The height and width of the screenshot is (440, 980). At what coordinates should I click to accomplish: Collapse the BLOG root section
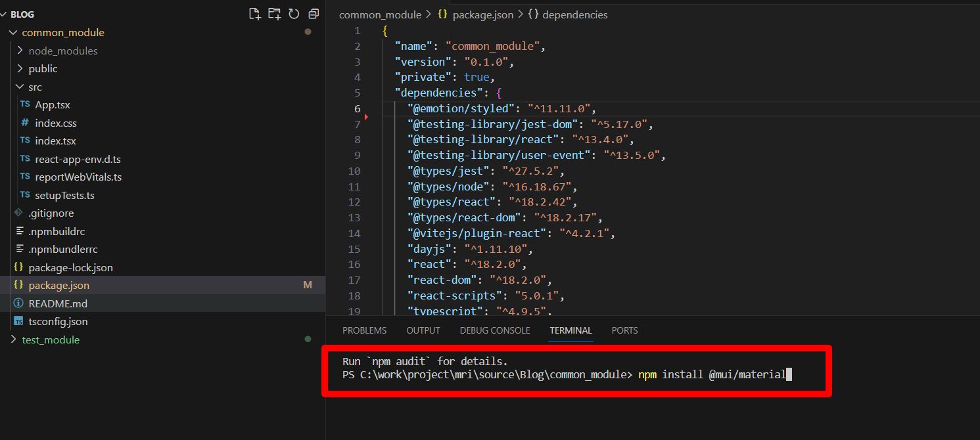pos(18,14)
